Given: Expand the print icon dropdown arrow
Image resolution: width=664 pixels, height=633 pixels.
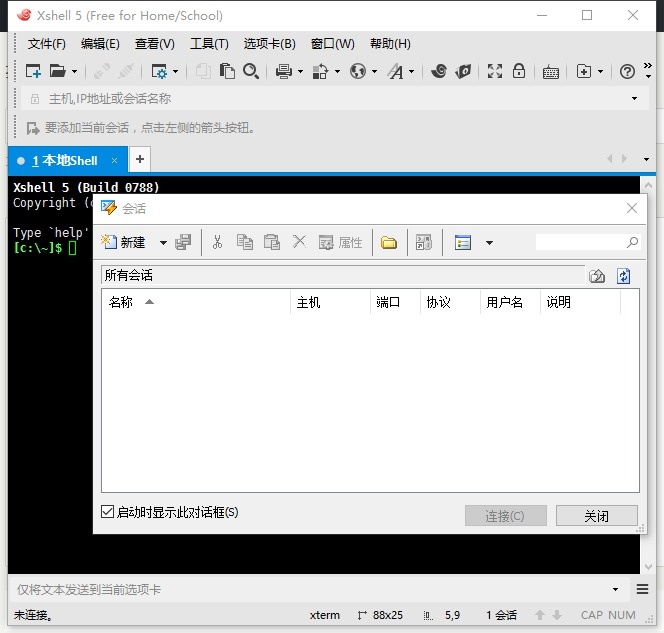Looking at the screenshot, I should (300, 72).
